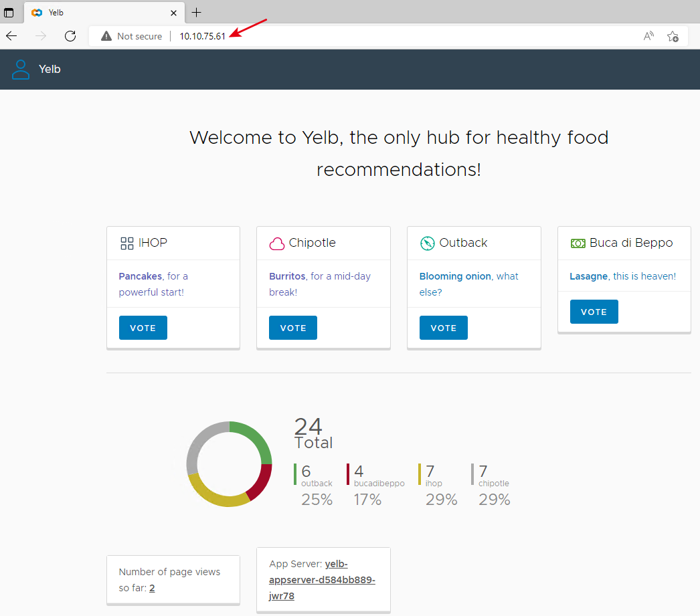The image size is (700, 616).
Task: Click the outback 25% legend entry
Action: (313, 485)
